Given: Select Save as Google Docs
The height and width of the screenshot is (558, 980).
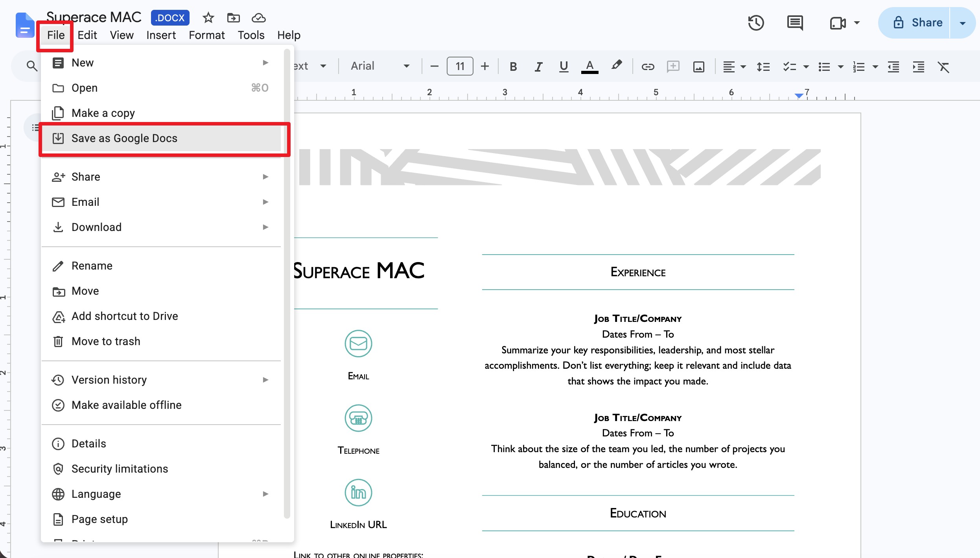Looking at the screenshot, I should (161, 138).
